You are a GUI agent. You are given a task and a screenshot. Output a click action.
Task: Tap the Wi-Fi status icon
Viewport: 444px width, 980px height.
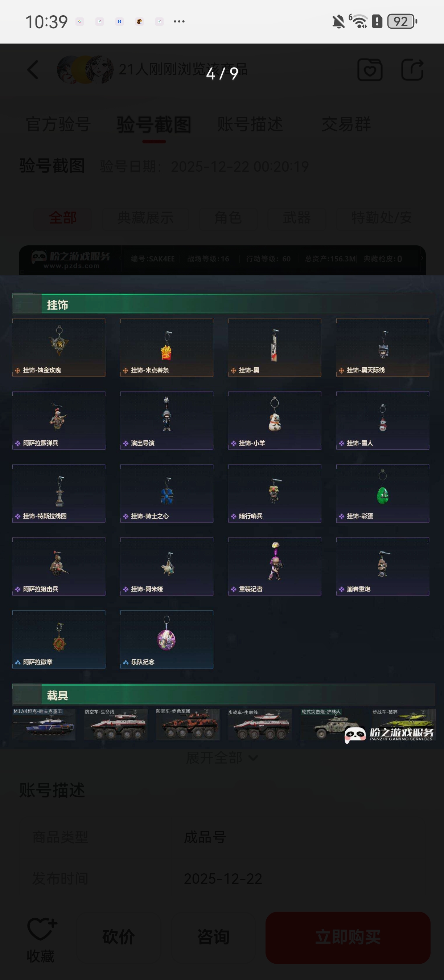tap(358, 21)
